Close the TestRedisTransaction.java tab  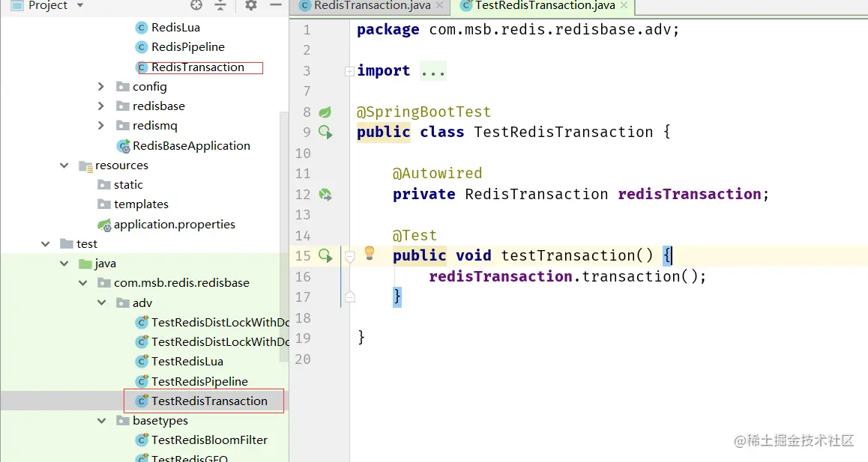click(x=624, y=5)
